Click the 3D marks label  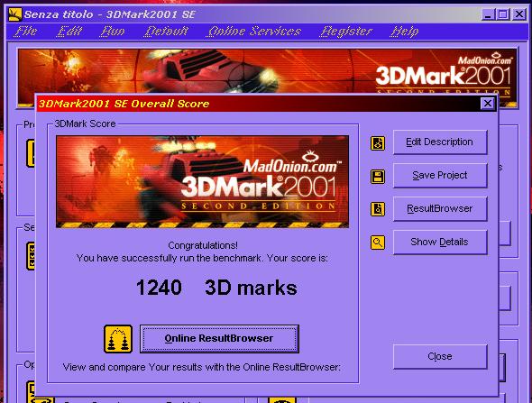click(251, 288)
